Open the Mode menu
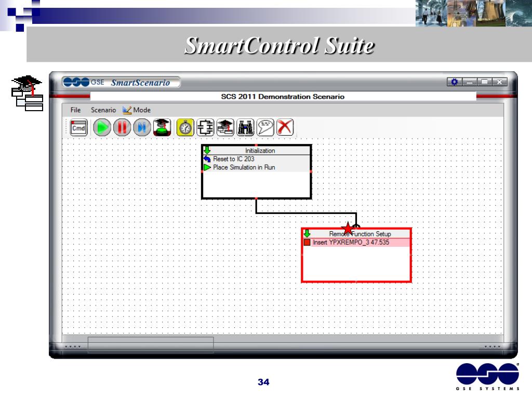Screen dimensions: 532x399 (137, 110)
